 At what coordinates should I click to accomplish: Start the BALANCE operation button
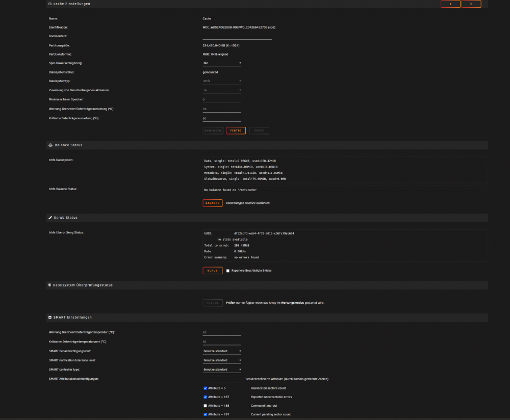coord(212,203)
